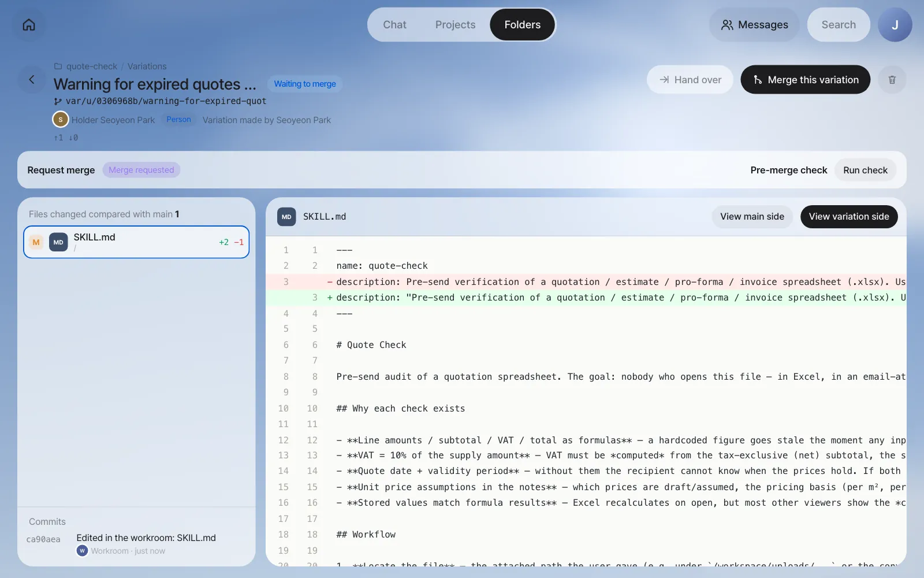Image resolution: width=924 pixels, height=578 pixels.
Task: Switch to the Projects tab
Action: (455, 25)
